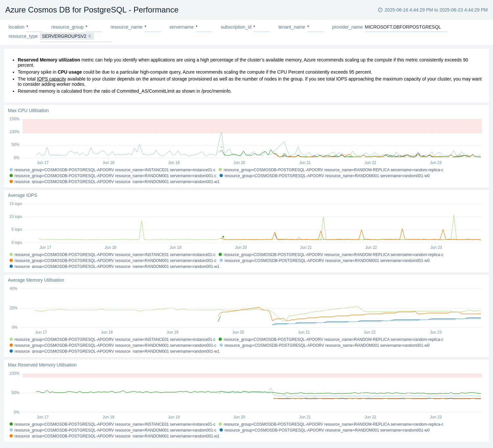The image size is (493, 448).
Task: Edit the location filter field
Action: point(35,27)
